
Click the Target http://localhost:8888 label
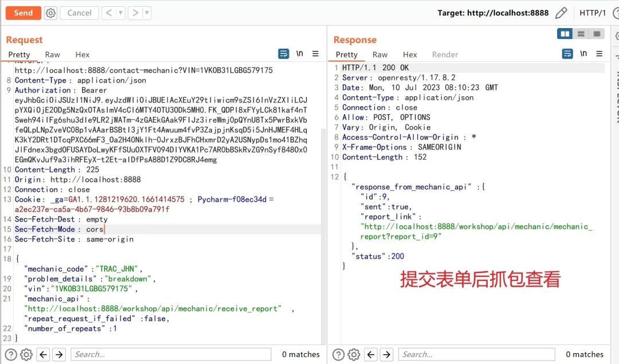point(493,13)
